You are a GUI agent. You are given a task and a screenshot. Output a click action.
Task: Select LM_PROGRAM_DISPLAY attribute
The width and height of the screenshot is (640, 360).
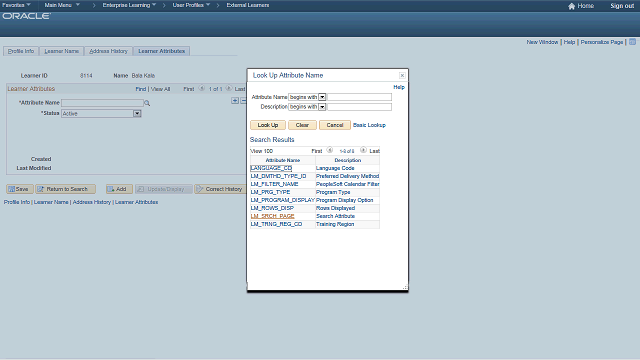tap(282, 200)
